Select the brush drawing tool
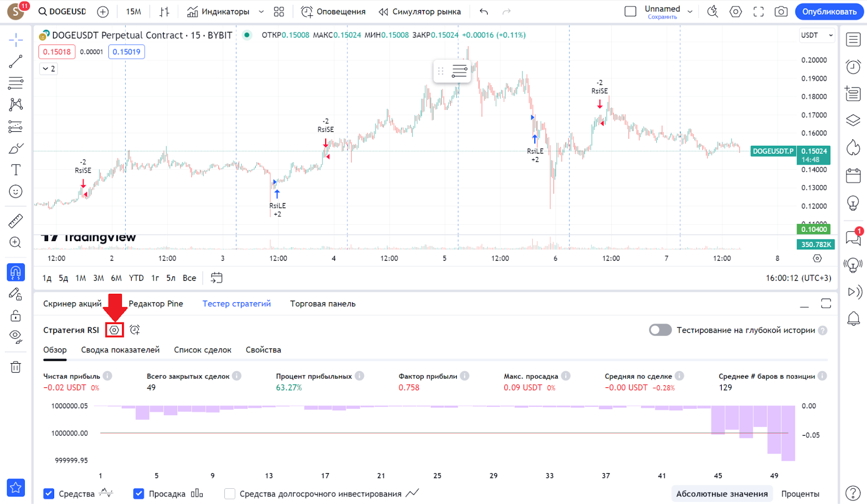 tap(16, 148)
